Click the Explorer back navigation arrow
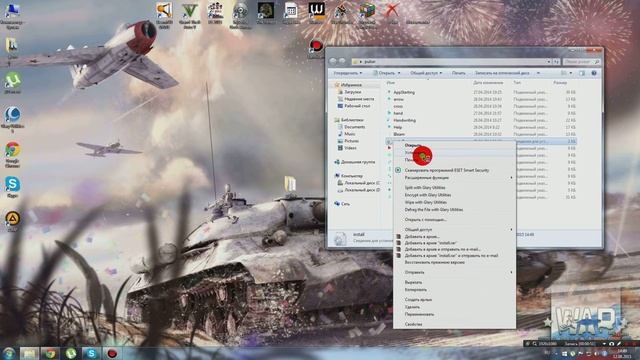640x360 pixels. (x=333, y=61)
